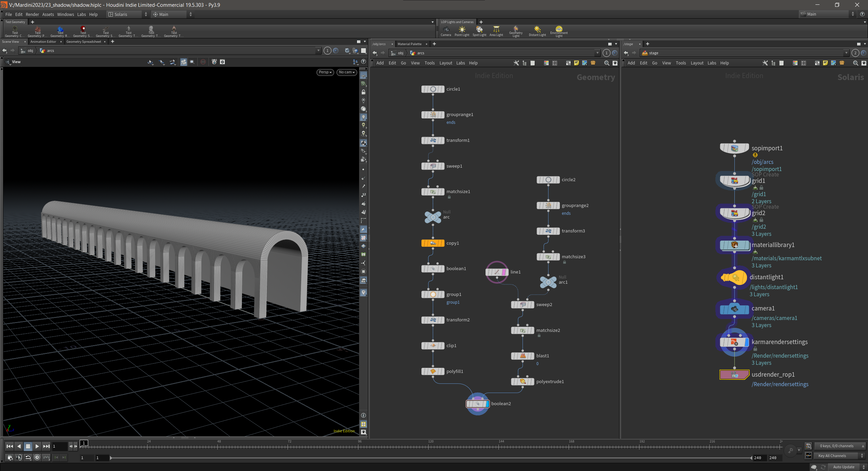Toggle the highlighted viewport tool button
The width and height of the screenshot is (868, 471).
(x=183, y=62)
